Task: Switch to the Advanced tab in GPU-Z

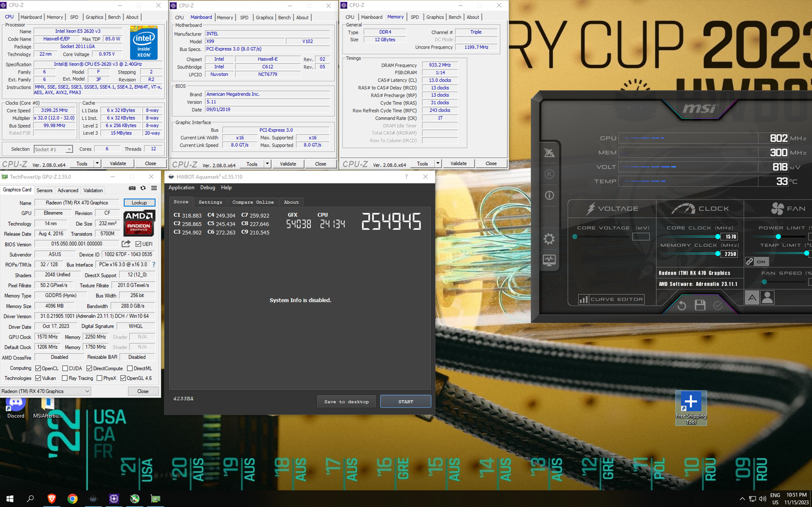Action: tap(68, 190)
